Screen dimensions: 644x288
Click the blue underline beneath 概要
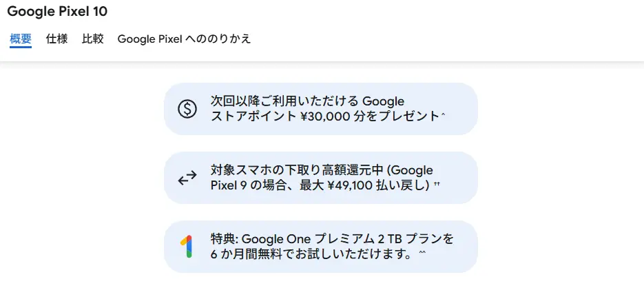(21, 47)
